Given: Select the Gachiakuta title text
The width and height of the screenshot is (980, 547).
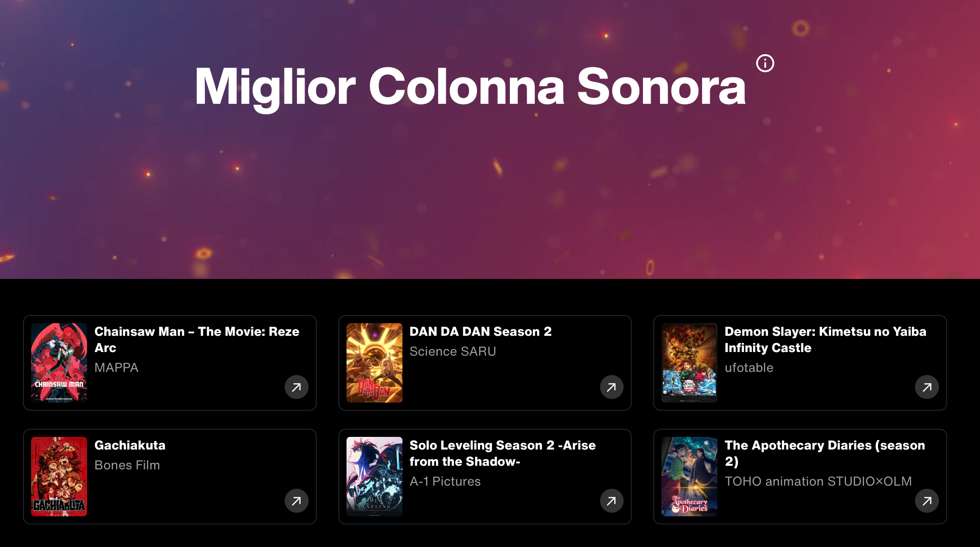Looking at the screenshot, I should point(130,445).
